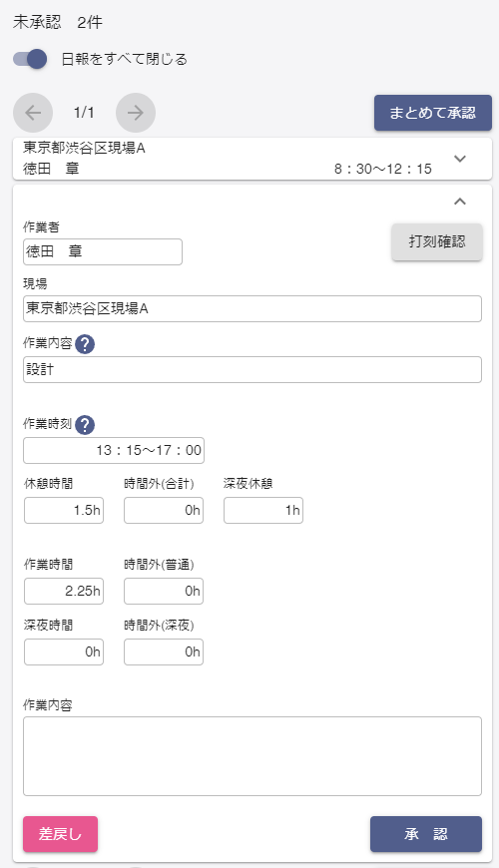The width and height of the screenshot is (499, 868).
Task: Click the 作業内容 field containing 設計
Action: (x=252, y=370)
